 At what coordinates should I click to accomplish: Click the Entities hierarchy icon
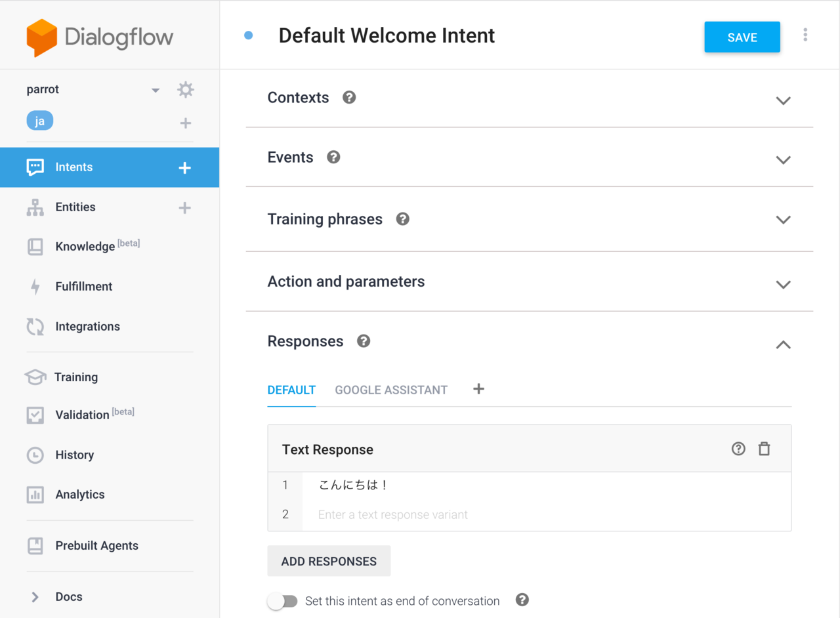(x=35, y=207)
